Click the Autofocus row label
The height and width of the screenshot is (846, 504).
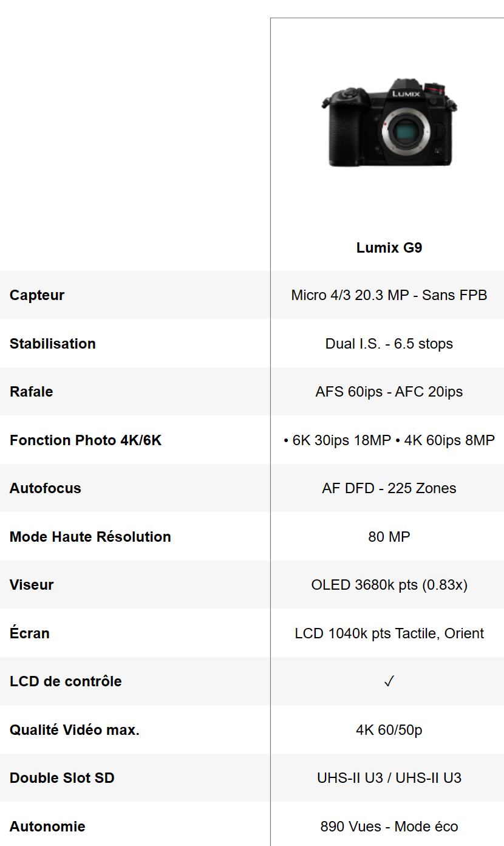tap(46, 488)
